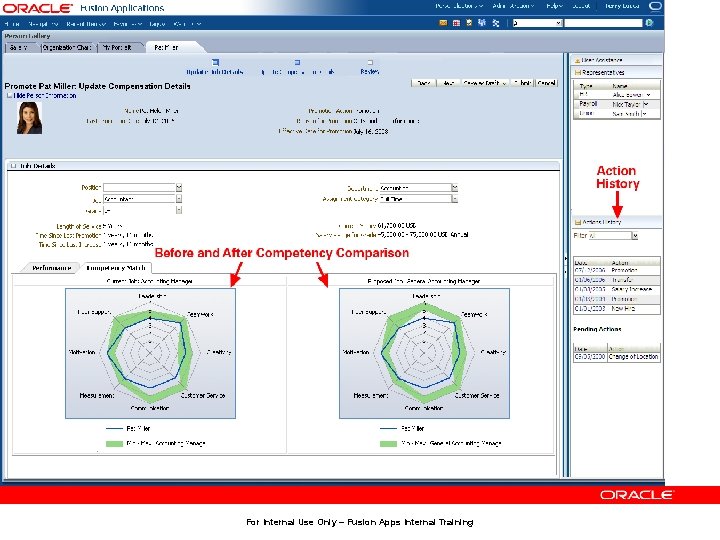Screen dimensions: 720x540
Task: Click the Review step link
Action: click(x=370, y=72)
